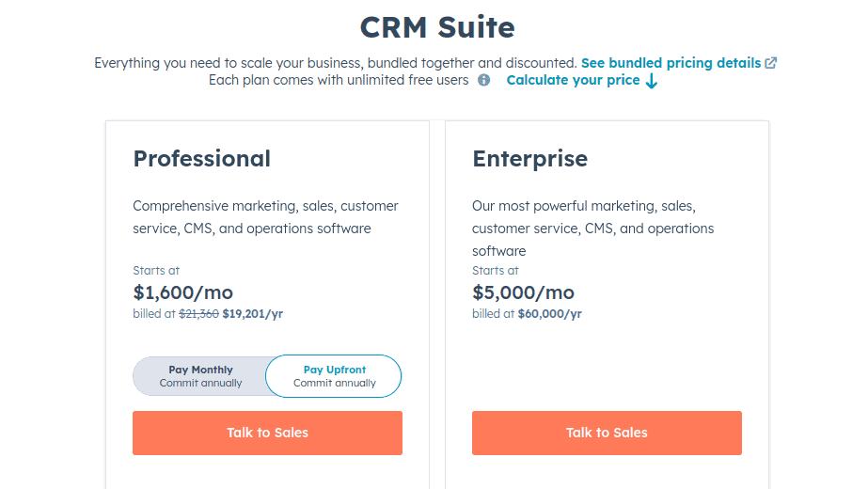Select the Enterprise plan heading

coord(529,159)
